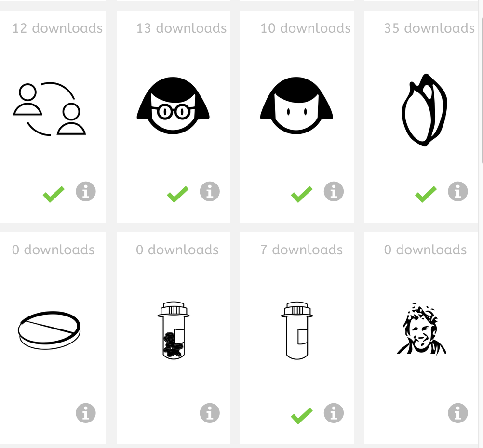Select sketched smiling boy thumbnail
The image size is (483, 448).
[421, 328]
